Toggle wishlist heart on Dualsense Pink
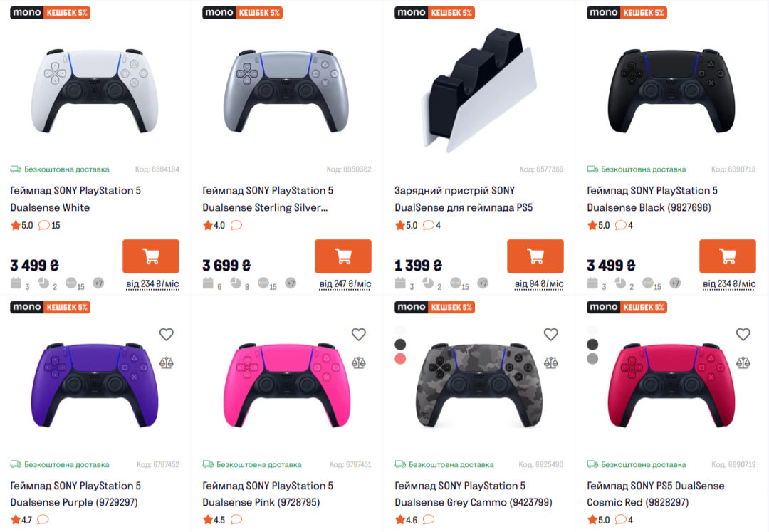 359,335
